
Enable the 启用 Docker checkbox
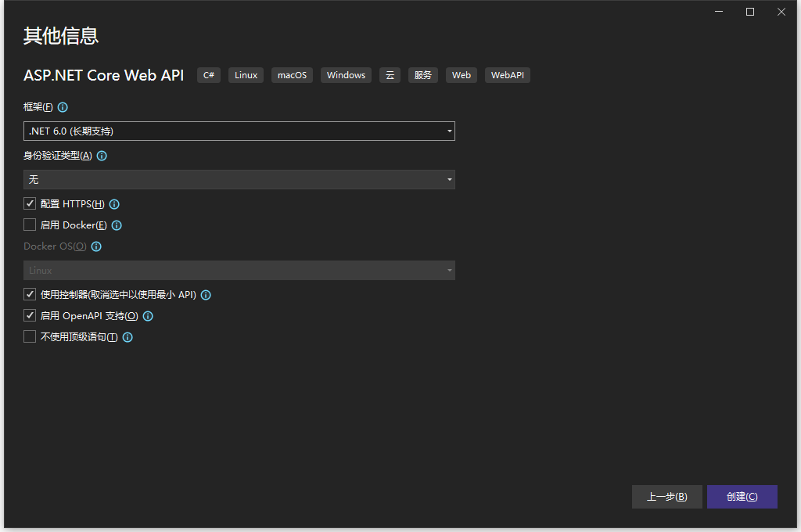(30, 225)
